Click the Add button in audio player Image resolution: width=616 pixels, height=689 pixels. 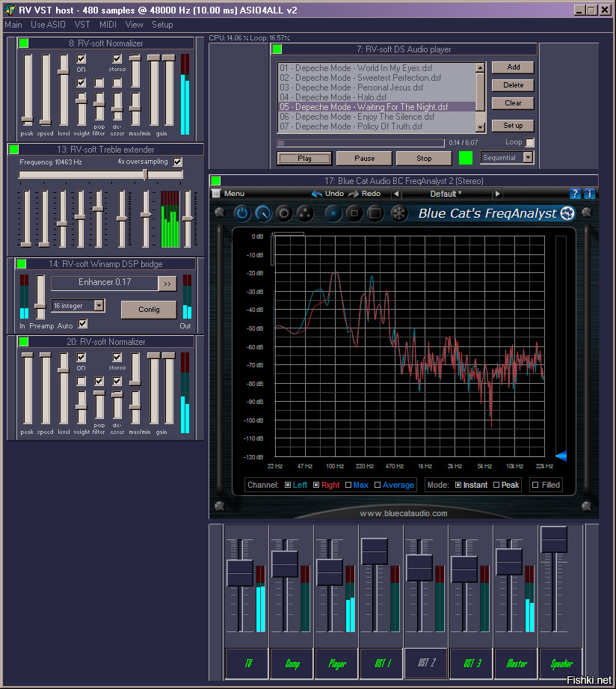coord(513,67)
